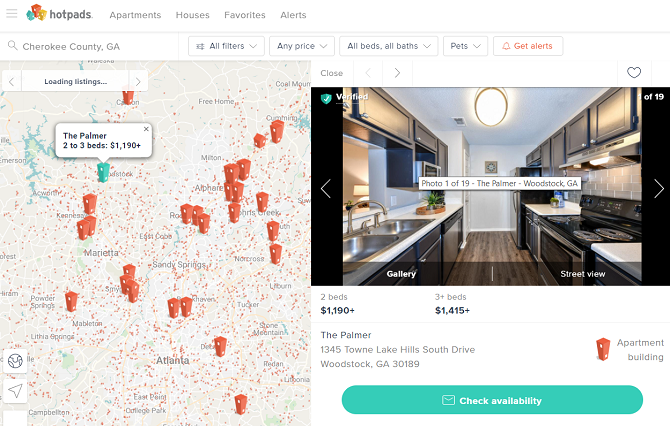The width and height of the screenshot is (670, 426).
Task: Open the Apartments menu item
Action: (135, 15)
